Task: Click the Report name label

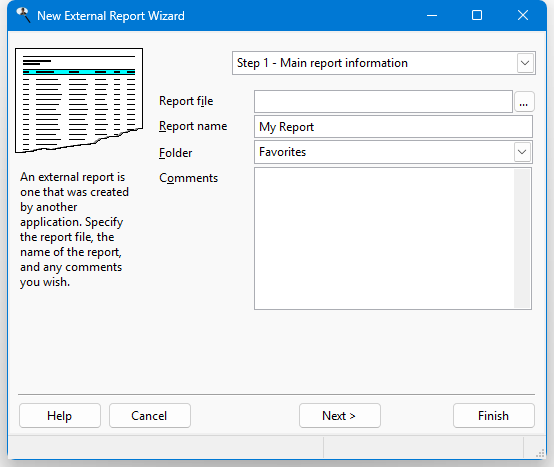Action: click(193, 126)
